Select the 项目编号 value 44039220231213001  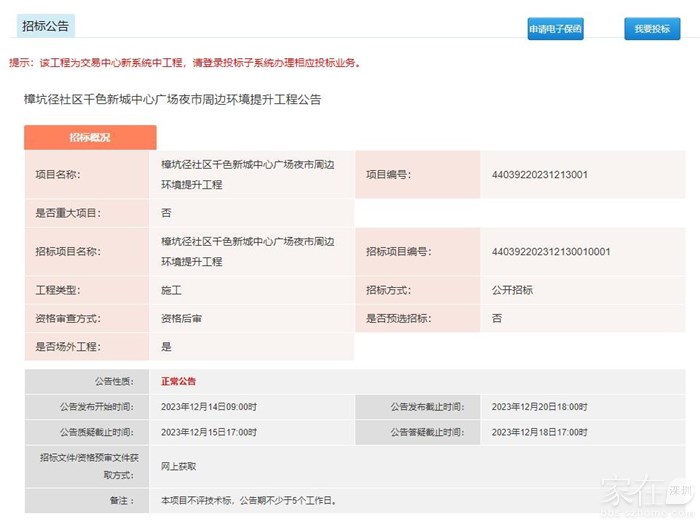click(x=539, y=174)
